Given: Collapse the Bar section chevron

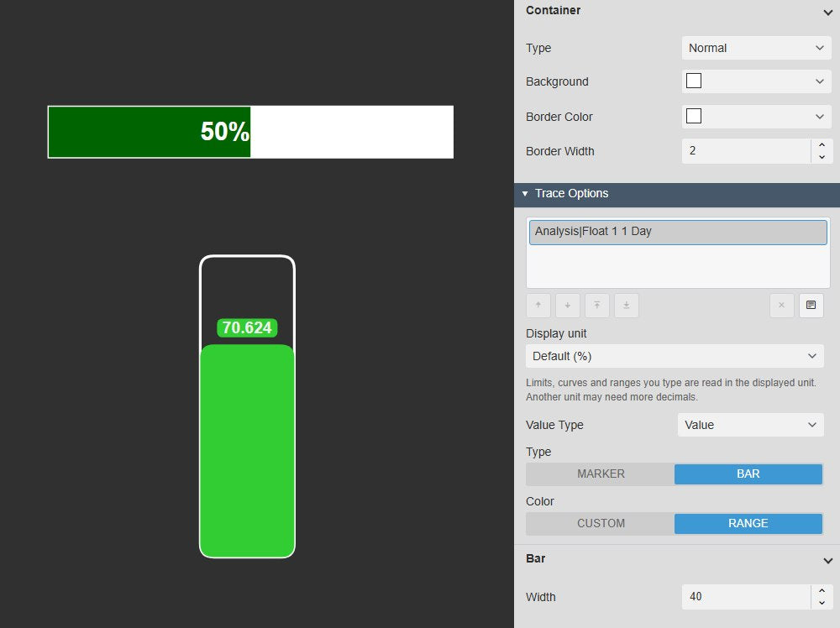Looking at the screenshot, I should pyautogui.click(x=827, y=561).
